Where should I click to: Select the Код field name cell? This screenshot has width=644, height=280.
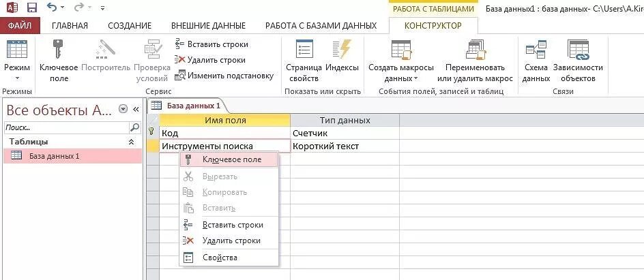pyautogui.click(x=224, y=134)
